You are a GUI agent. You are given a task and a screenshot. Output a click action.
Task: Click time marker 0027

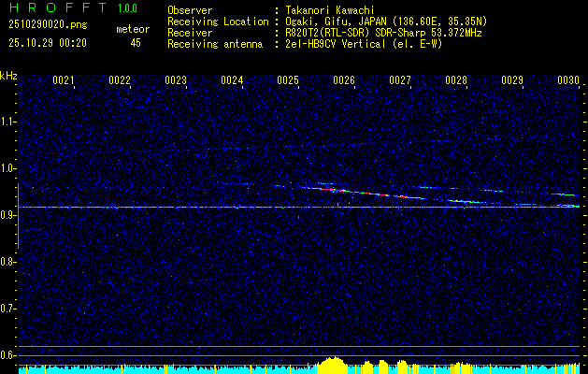(x=400, y=80)
